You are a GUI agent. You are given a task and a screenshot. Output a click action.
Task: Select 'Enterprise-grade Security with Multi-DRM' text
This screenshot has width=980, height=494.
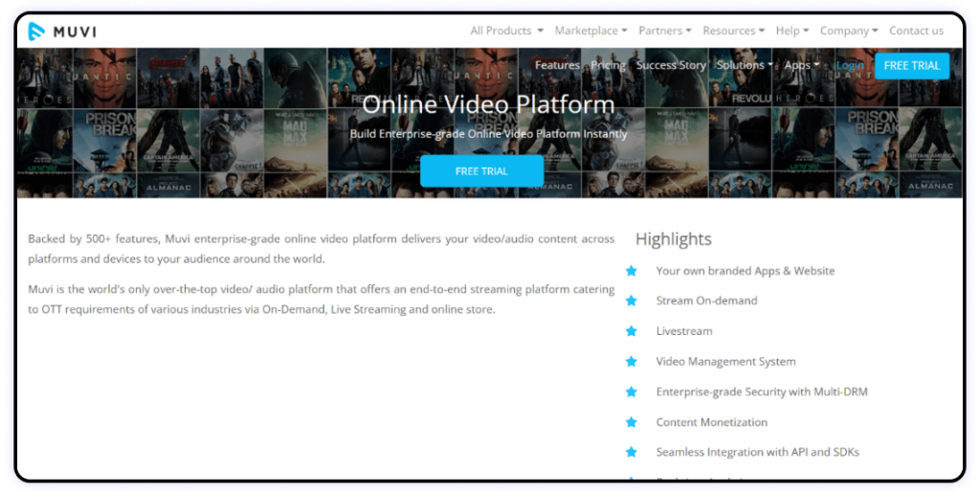pyautogui.click(x=762, y=393)
